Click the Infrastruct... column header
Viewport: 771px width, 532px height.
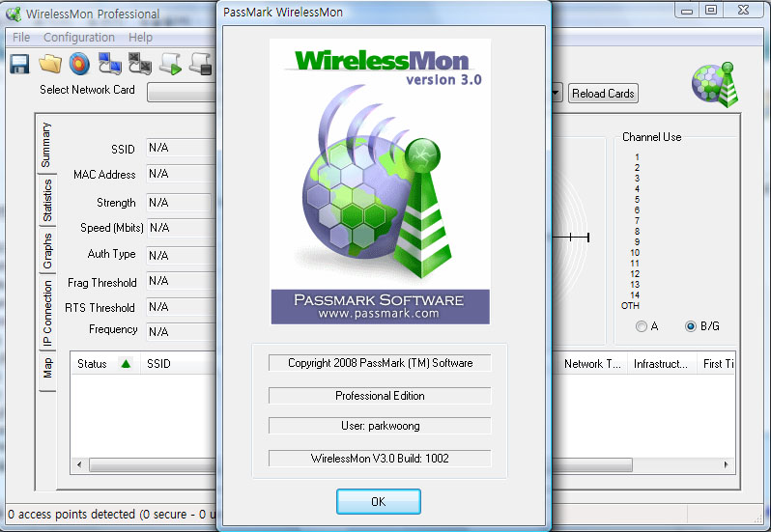click(662, 363)
